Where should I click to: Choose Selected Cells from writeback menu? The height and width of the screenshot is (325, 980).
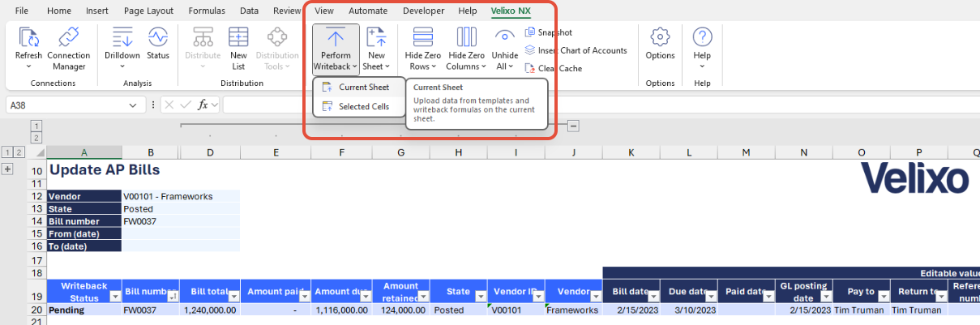point(358,106)
